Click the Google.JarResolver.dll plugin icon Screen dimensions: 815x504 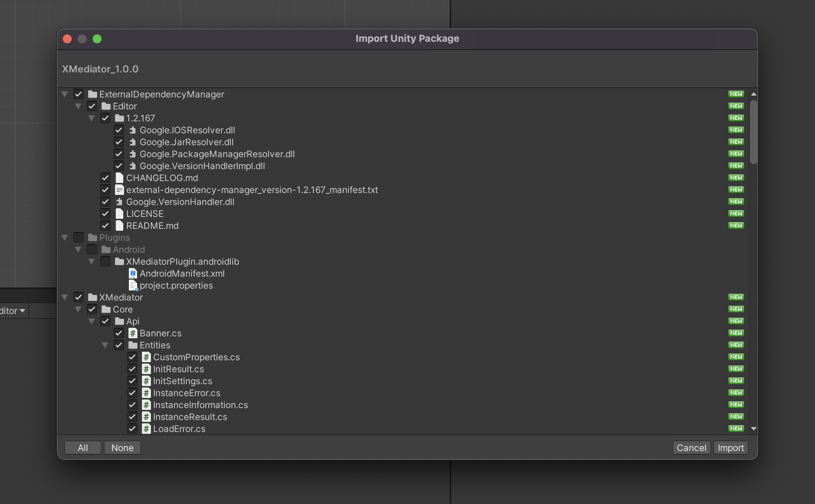[133, 142]
